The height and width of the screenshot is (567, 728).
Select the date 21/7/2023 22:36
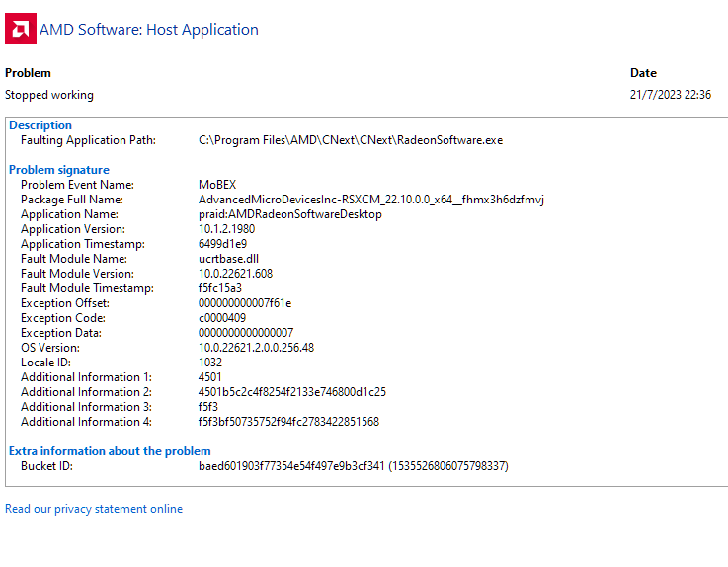coord(671,95)
